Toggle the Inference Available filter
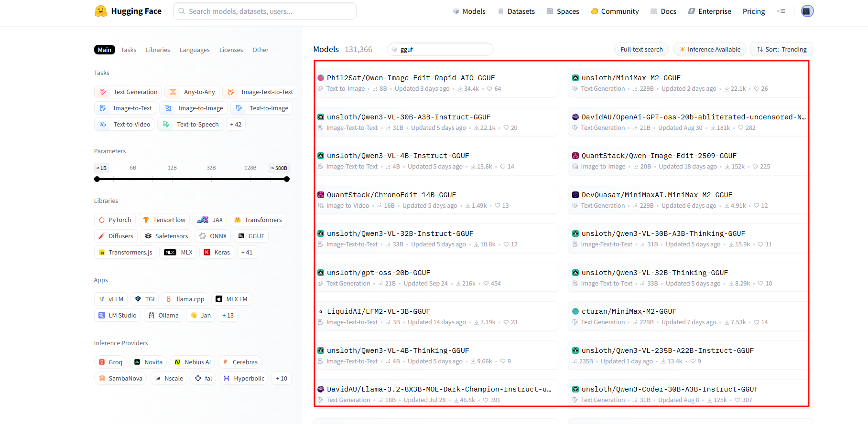Image resolution: width=868 pixels, height=424 pixels. coord(709,50)
